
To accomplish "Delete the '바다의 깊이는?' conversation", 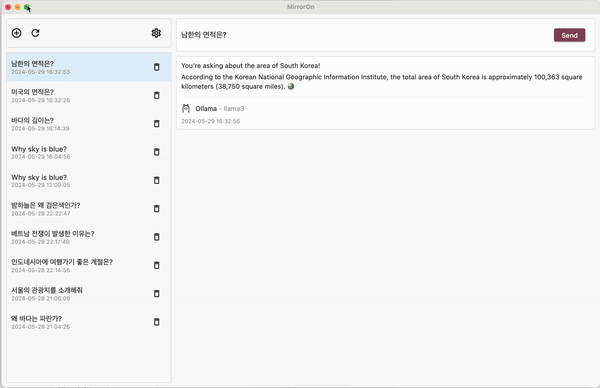I will coord(157,124).
